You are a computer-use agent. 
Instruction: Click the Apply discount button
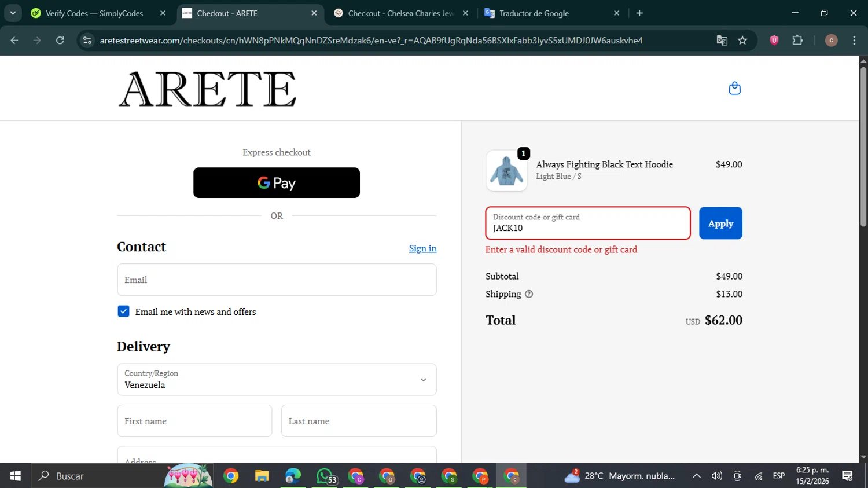point(720,223)
